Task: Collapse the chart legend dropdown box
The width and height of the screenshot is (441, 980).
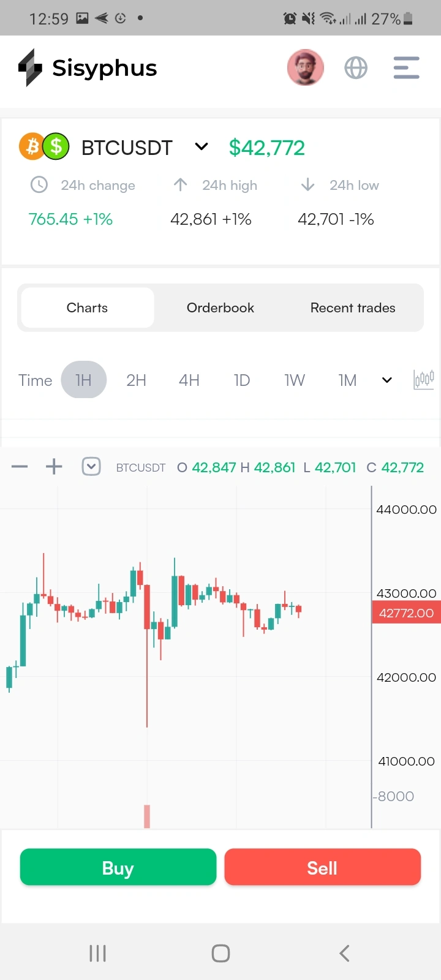Action: click(x=91, y=467)
